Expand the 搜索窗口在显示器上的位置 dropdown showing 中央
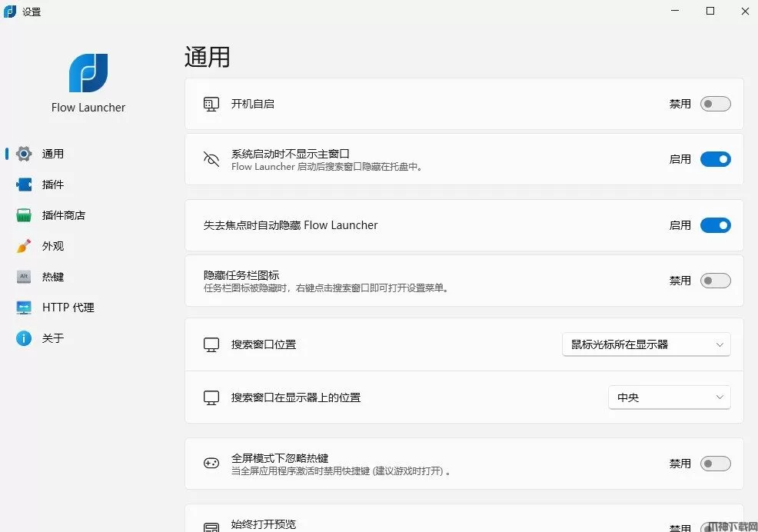This screenshot has height=532, width=758. click(669, 397)
